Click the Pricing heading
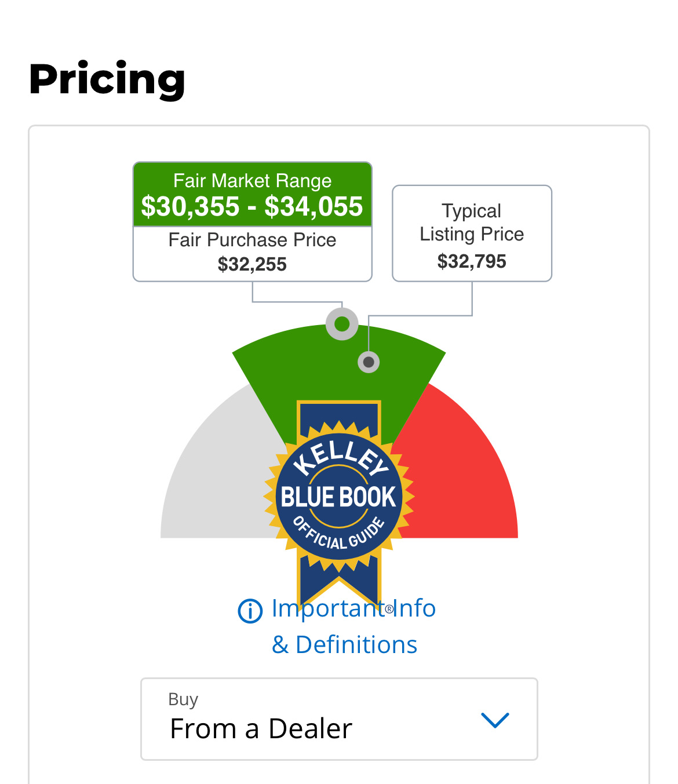Screen dimensions: 678x784 (107, 79)
